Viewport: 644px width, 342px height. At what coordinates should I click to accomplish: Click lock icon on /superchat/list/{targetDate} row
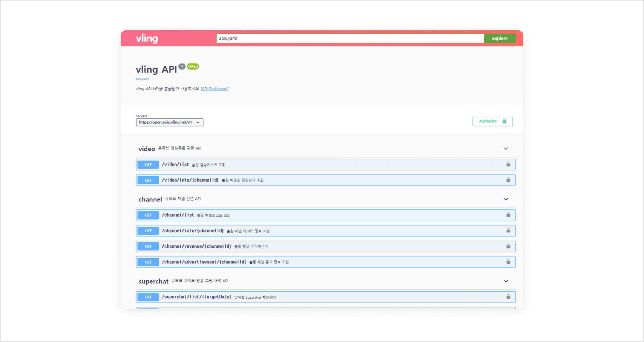(x=508, y=297)
